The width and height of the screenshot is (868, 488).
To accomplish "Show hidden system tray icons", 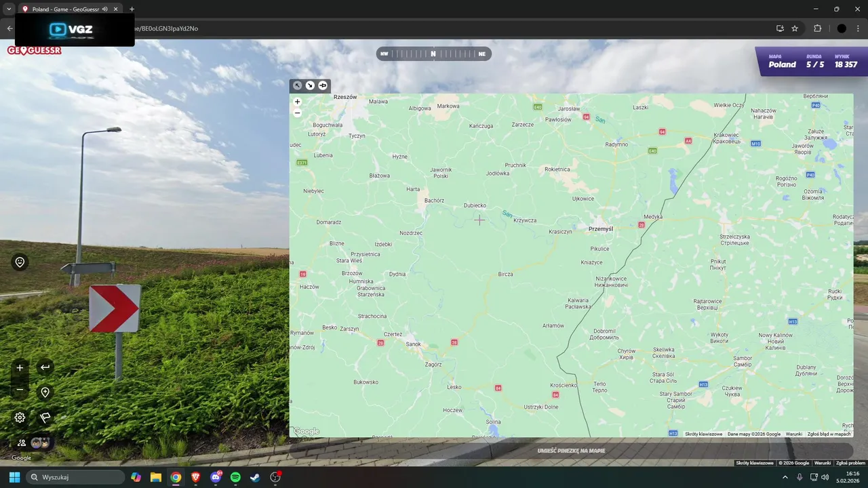I will [785, 477].
